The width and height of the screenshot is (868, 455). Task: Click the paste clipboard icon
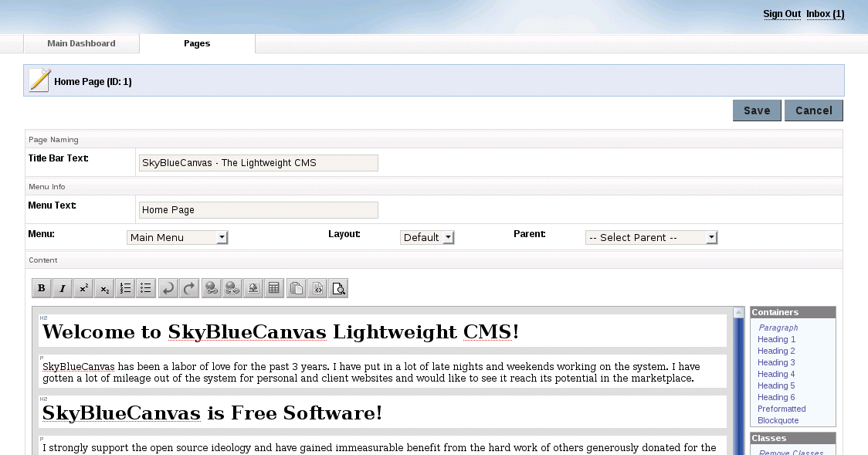click(297, 288)
